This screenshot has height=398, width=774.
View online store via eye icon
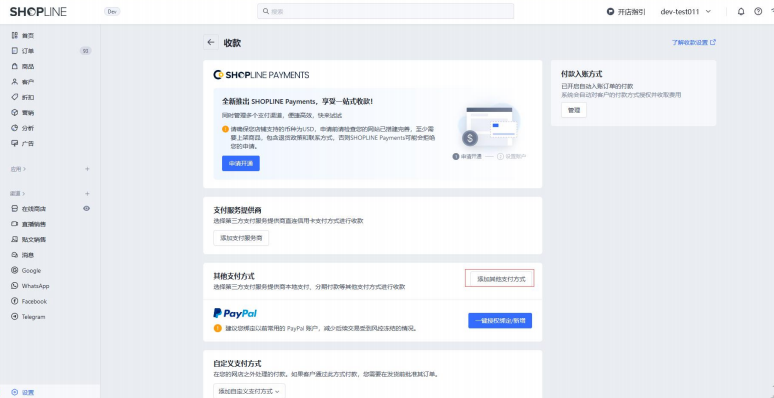86,208
